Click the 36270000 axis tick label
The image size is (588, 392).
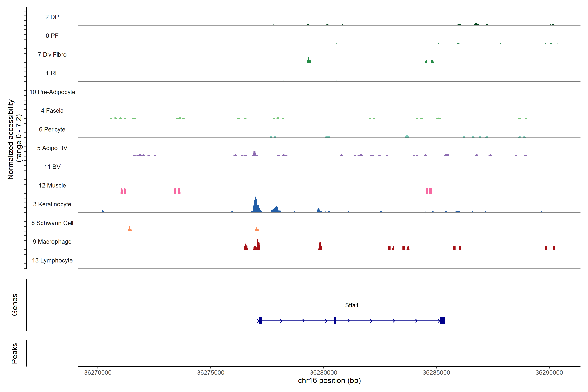click(x=98, y=373)
